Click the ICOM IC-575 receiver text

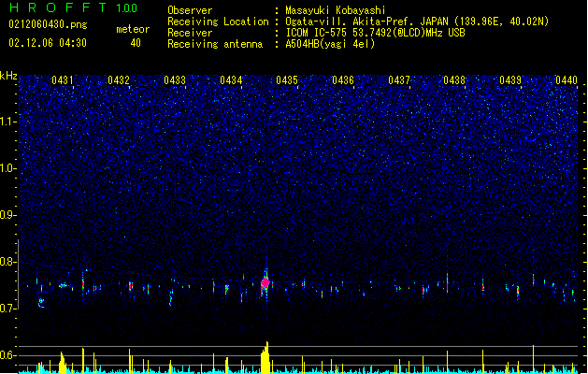pyautogui.click(x=375, y=33)
